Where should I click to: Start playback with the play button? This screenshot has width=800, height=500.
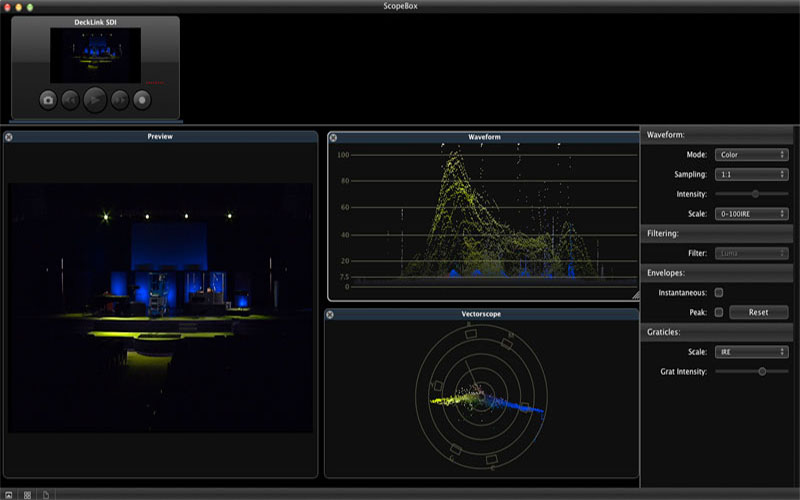pos(95,100)
